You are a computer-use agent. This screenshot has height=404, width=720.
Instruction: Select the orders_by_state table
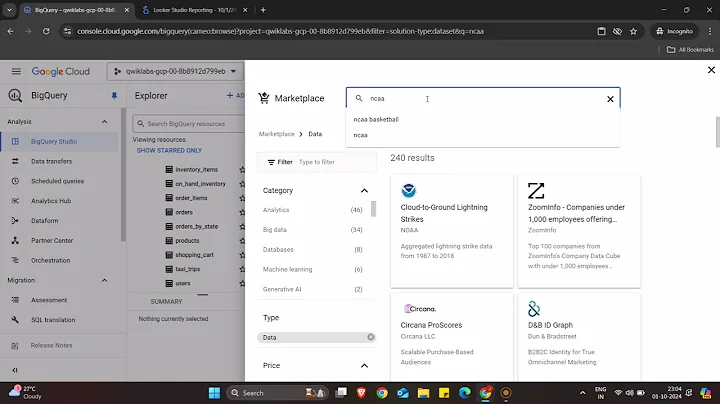pos(197,226)
